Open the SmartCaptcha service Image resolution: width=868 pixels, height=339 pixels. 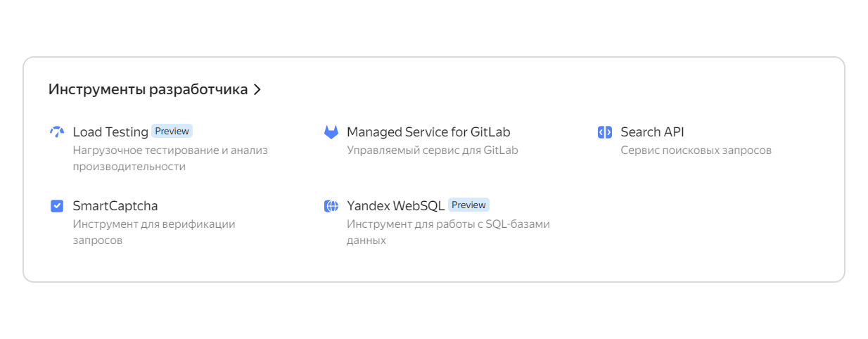point(115,205)
